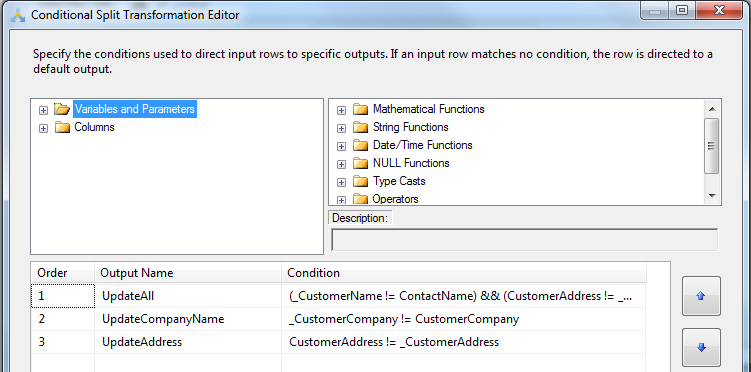Close the Conditional Split Transformation Editor
The image size is (751, 372).
719,11
